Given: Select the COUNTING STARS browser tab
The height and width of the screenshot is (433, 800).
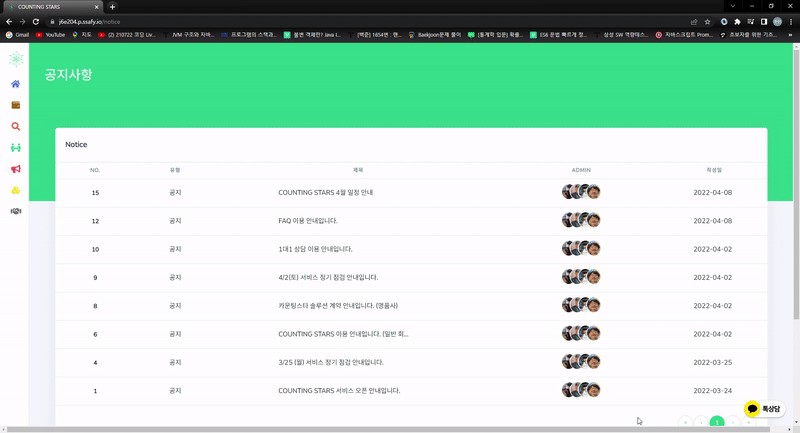Looking at the screenshot, I should click(x=53, y=7).
